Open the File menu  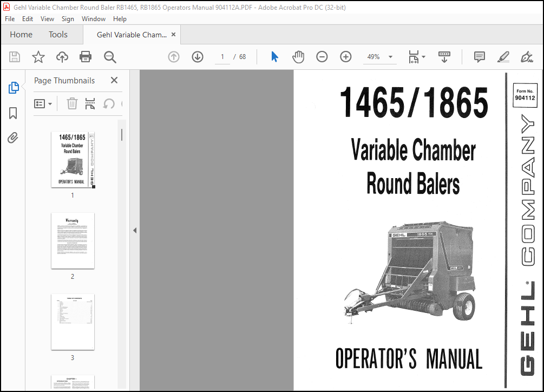pos(10,19)
